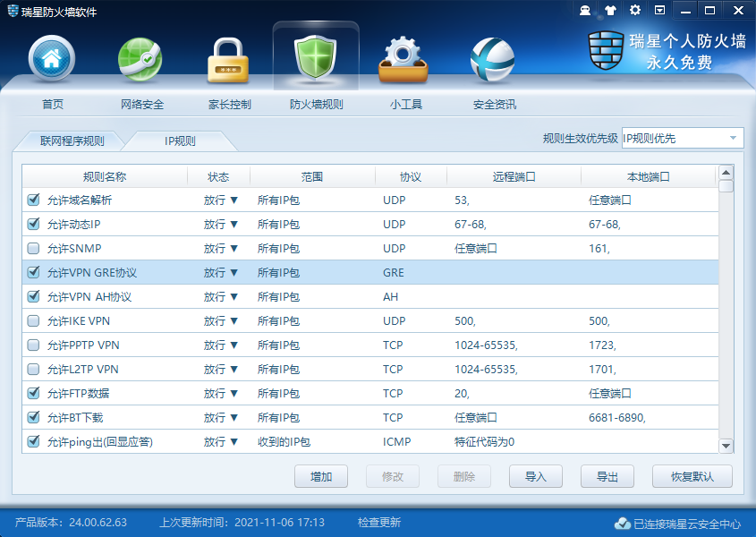Viewport: 756px width, 537px height.
Task: Uncheck the 允许域名解析 rule checkbox
Action: coord(33,200)
